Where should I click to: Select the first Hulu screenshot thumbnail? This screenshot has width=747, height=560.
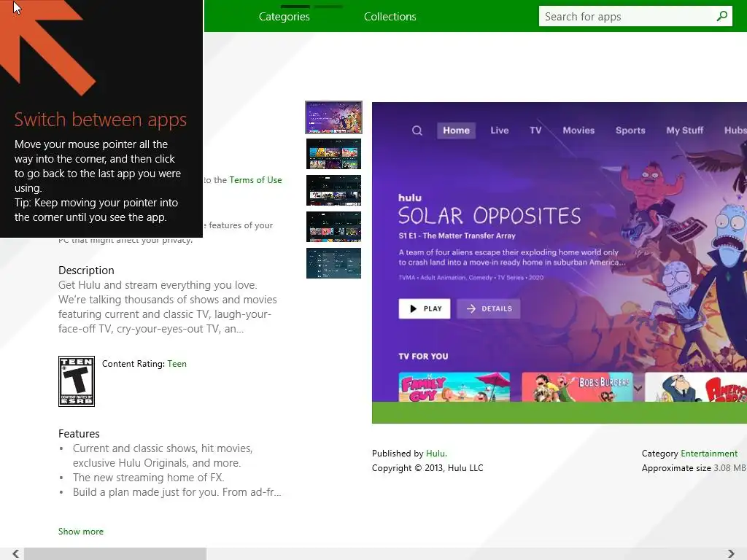333,117
